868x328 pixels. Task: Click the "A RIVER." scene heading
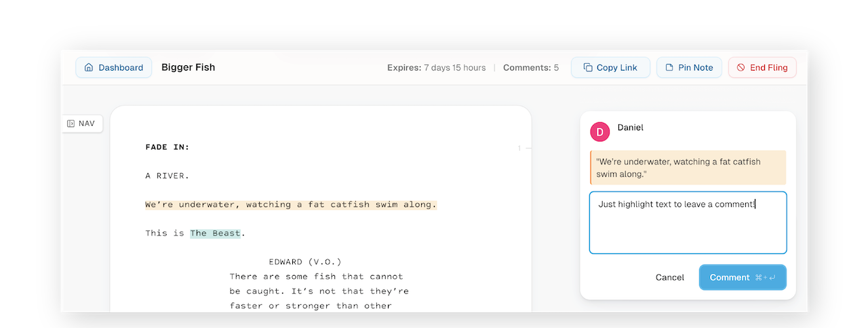click(167, 176)
